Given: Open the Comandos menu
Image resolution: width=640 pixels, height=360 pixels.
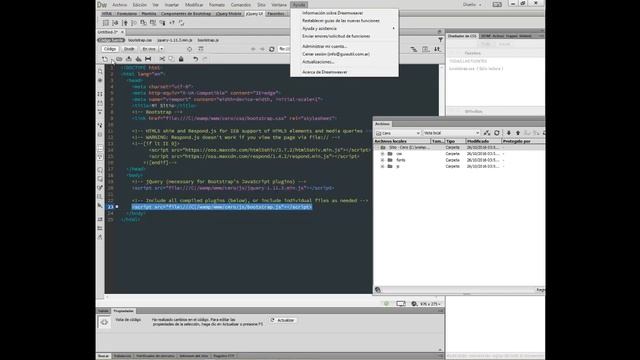Looking at the screenshot, I should (240, 5).
